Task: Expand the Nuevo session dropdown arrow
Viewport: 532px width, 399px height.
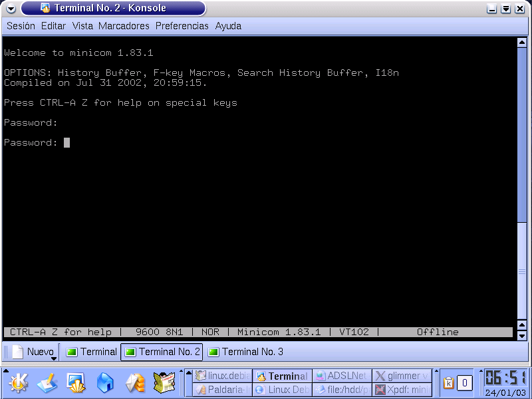Action: (x=54, y=358)
